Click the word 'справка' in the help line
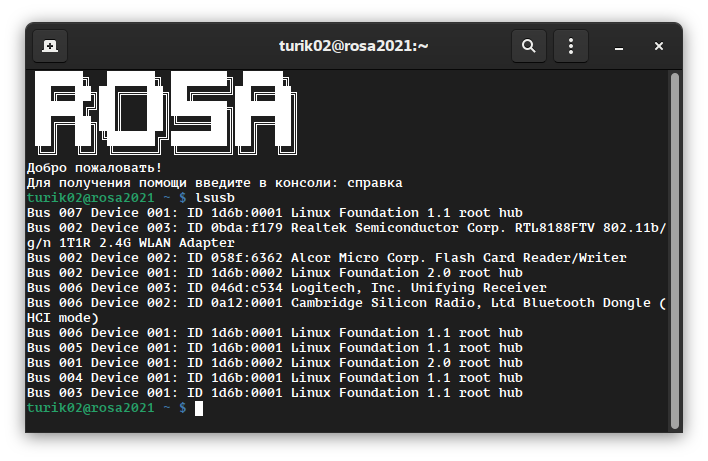Screen dimensions: 708x461 pos(375,183)
